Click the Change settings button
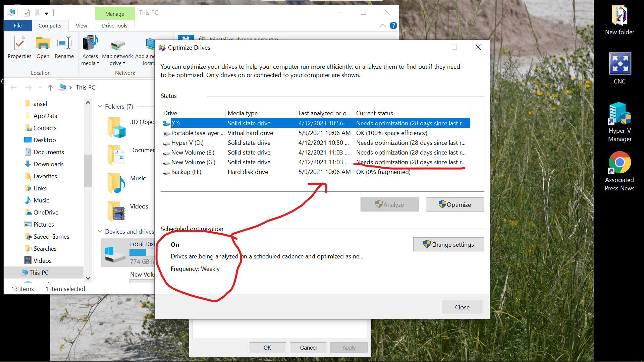 pyautogui.click(x=448, y=244)
